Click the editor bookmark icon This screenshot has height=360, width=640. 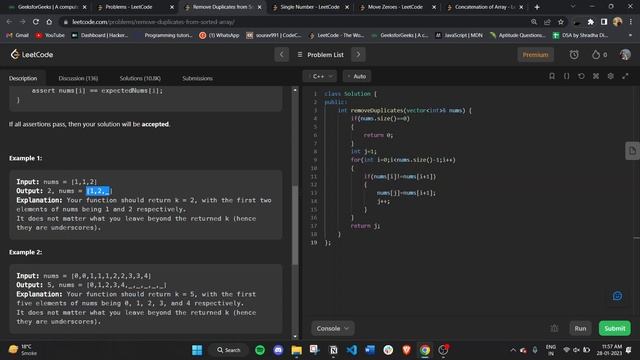[x=552, y=76]
